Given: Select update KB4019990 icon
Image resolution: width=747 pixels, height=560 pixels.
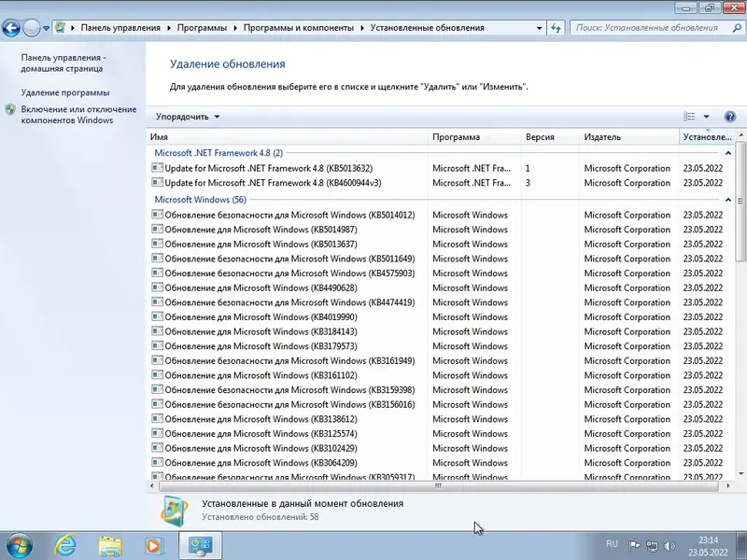Looking at the screenshot, I should 157,316.
